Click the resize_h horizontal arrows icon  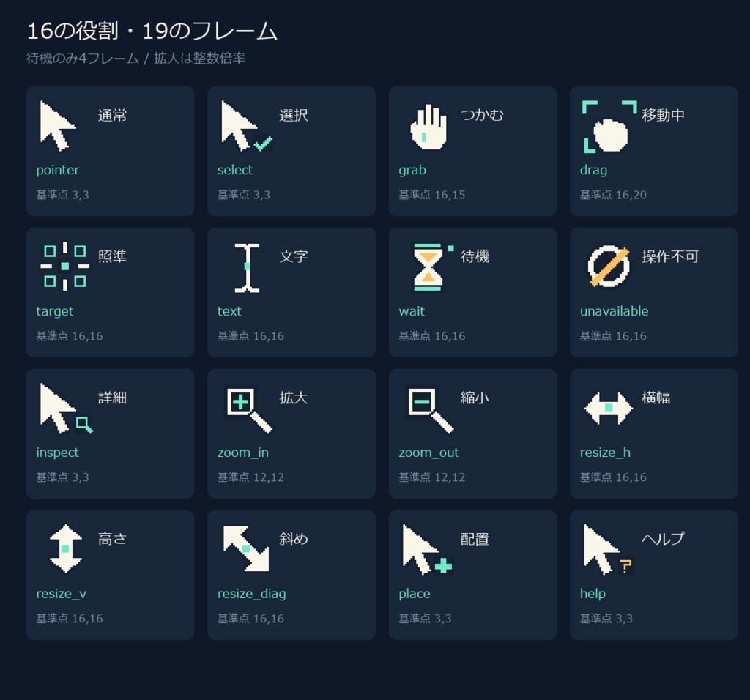609,408
